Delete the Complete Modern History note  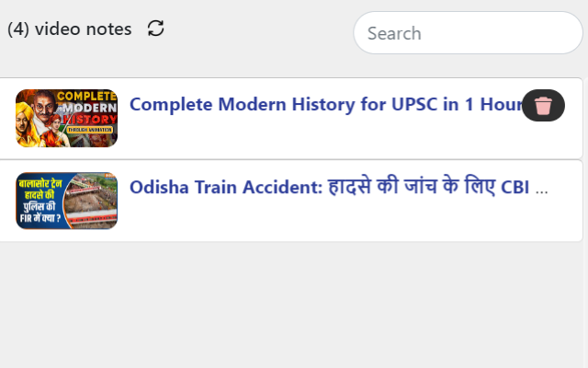click(x=543, y=106)
